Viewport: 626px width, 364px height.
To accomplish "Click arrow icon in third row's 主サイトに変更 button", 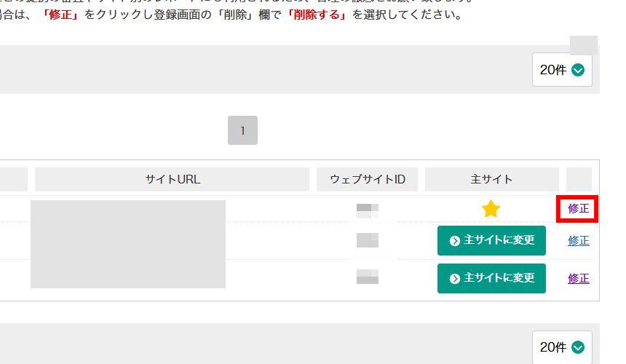I will 455,278.
